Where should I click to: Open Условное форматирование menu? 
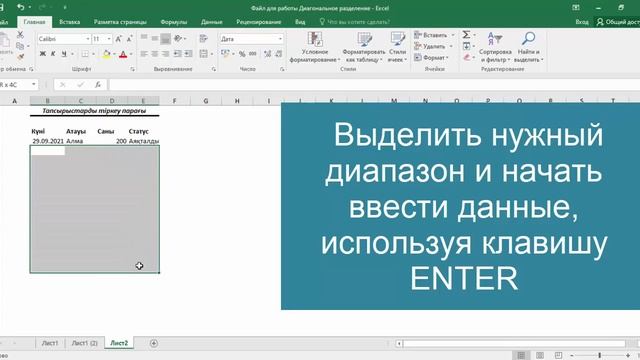coord(315,47)
